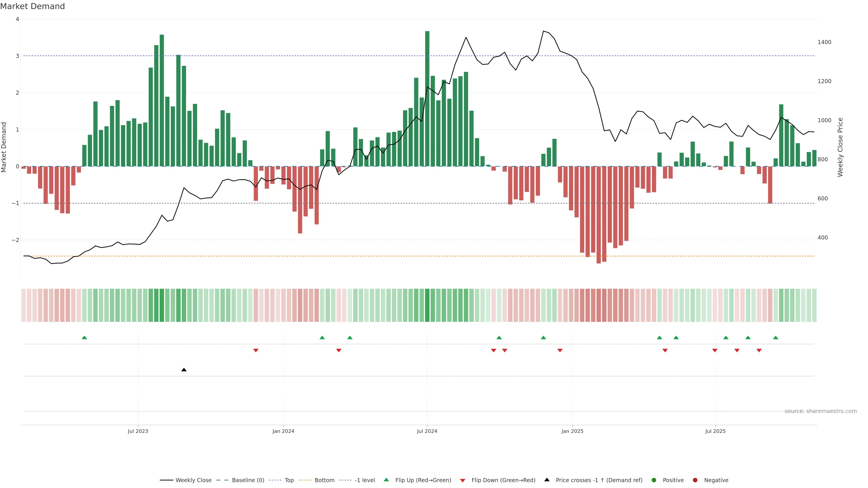This screenshot has height=488, width=868.
Task: Click the first green Flip Up triangle marker
Action: [x=84, y=338]
